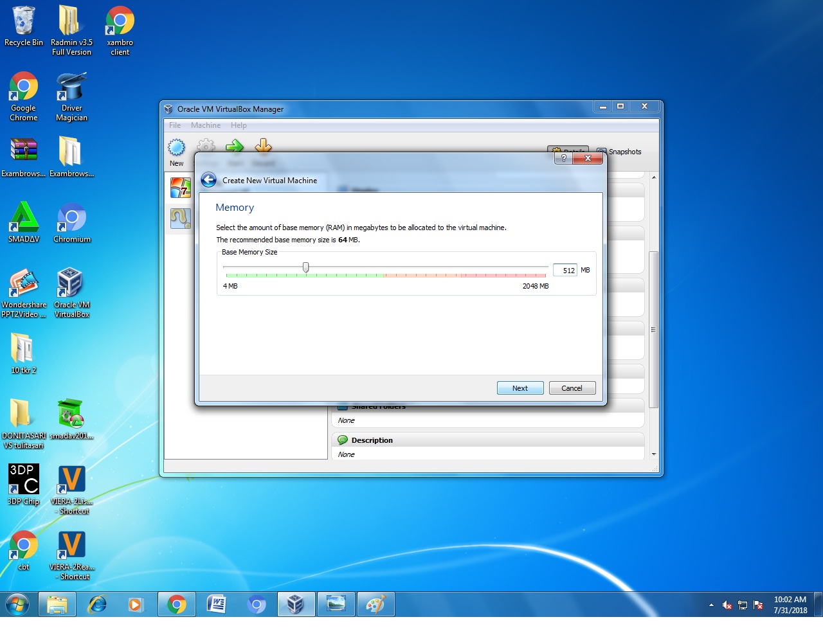Click the red zone of the memory scale
The width and height of the screenshot is (823, 644).
coord(503,275)
